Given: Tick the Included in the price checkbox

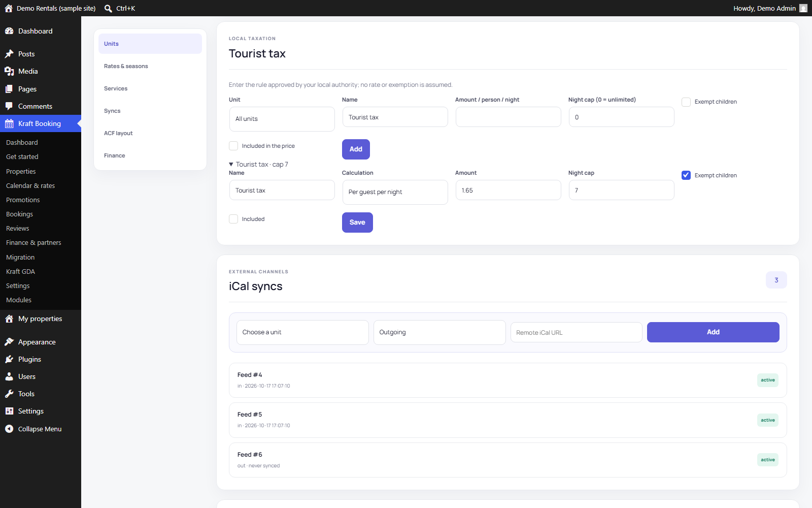Looking at the screenshot, I should 233,146.
